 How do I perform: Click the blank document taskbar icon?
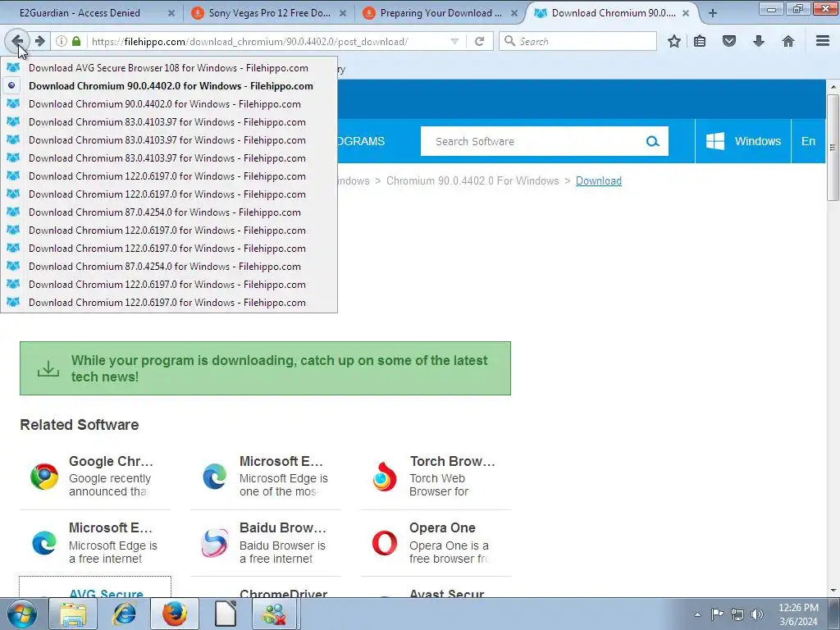pyautogui.click(x=226, y=614)
